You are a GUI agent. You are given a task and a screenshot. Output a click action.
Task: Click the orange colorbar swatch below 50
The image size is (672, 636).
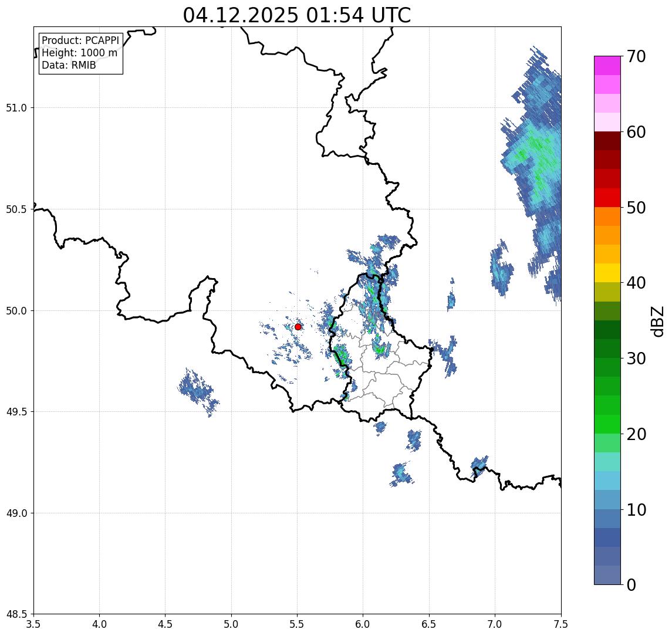coord(607,216)
